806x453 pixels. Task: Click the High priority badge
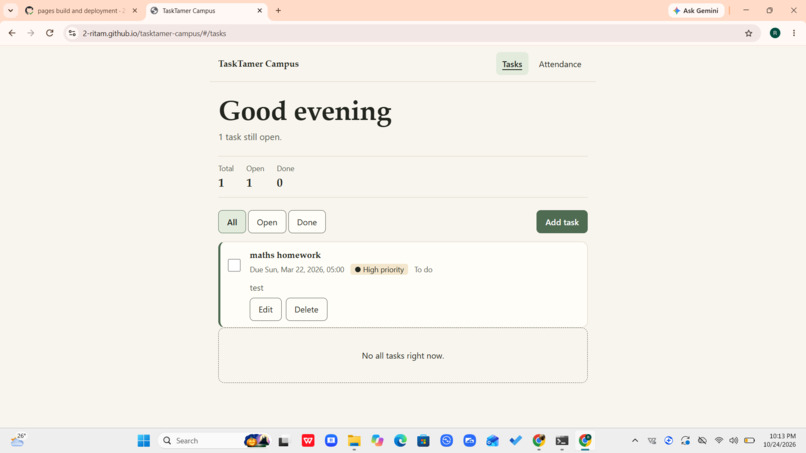click(x=379, y=269)
